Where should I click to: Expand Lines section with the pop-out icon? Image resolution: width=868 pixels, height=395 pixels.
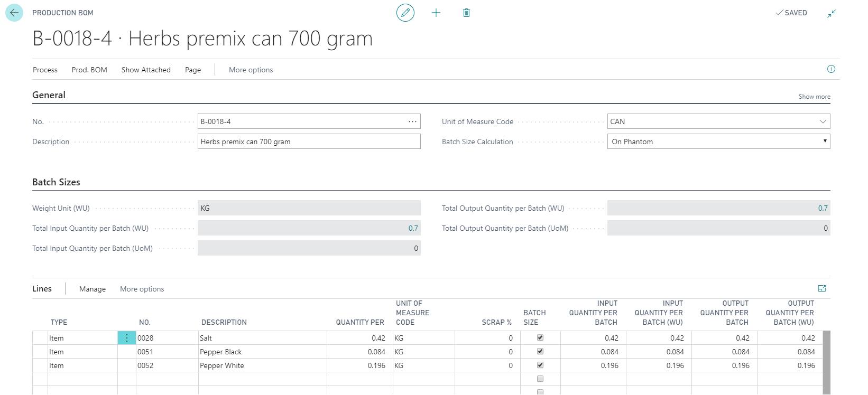[822, 288]
